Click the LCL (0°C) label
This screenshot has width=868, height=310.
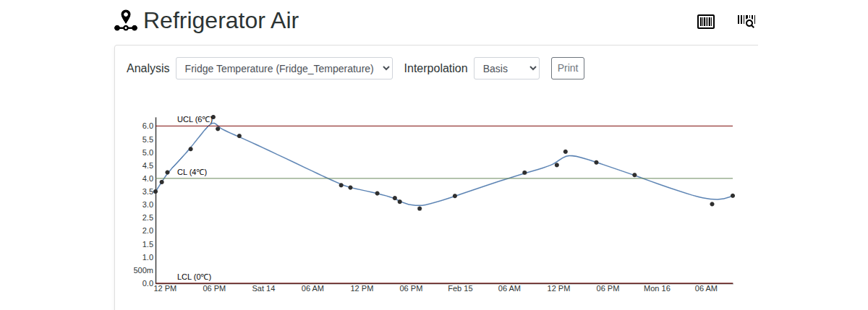click(194, 277)
